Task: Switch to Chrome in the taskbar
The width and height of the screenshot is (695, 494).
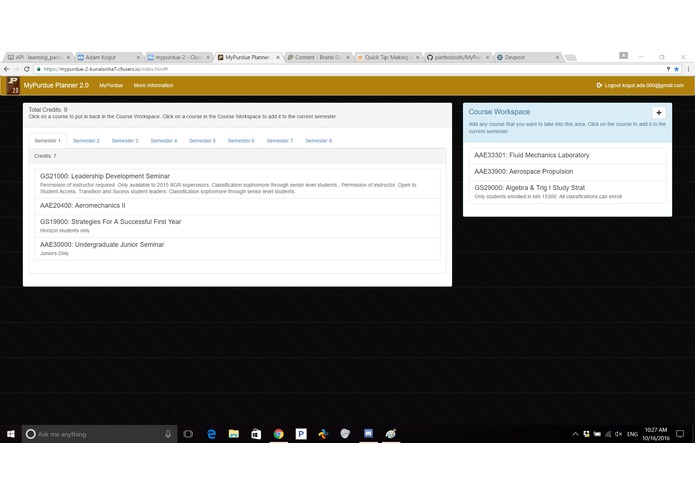Action: pos(278,434)
